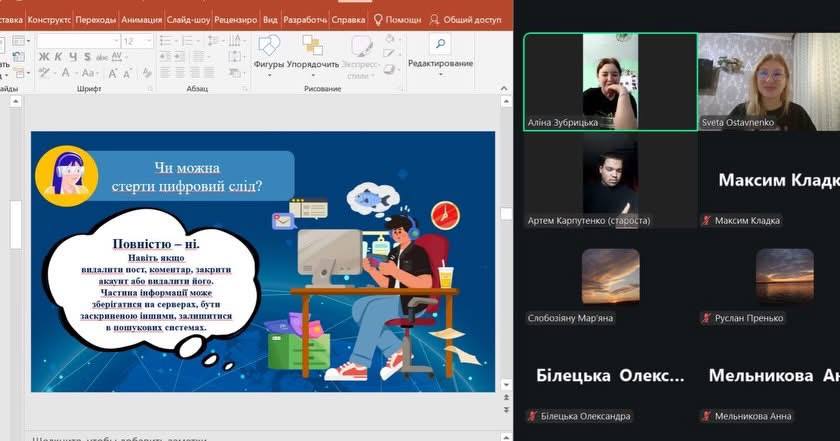
Task: Click Руслан Пренько's muted microphone icon
Action: (x=706, y=319)
